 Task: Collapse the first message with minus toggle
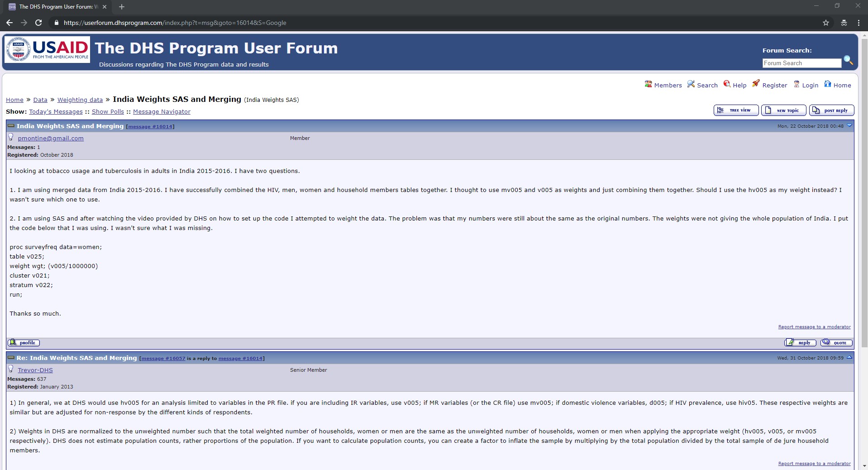coord(11,126)
